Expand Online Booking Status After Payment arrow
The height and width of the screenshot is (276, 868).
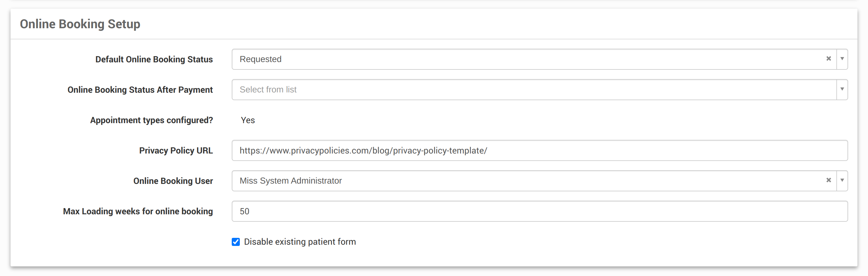pyautogui.click(x=842, y=89)
